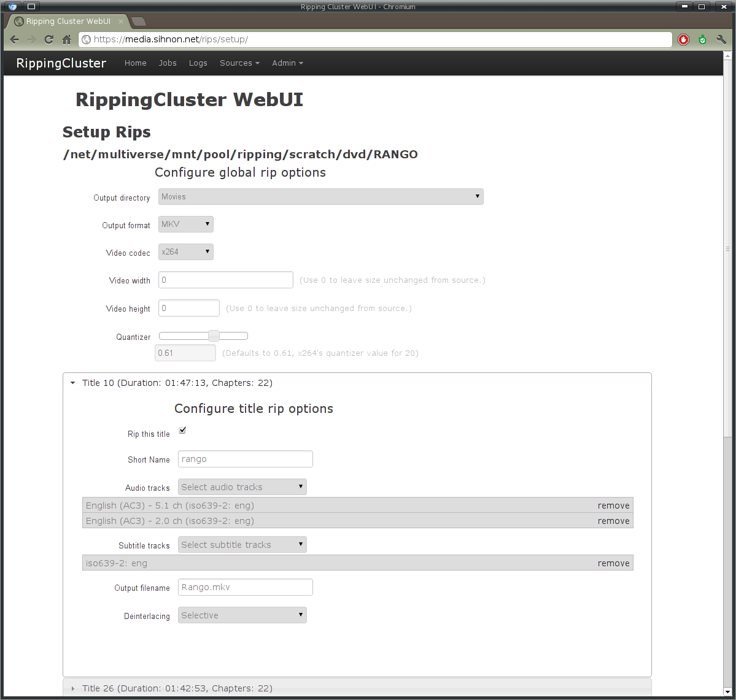
Task: Open the Jobs page from navbar
Action: tap(168, 63)
